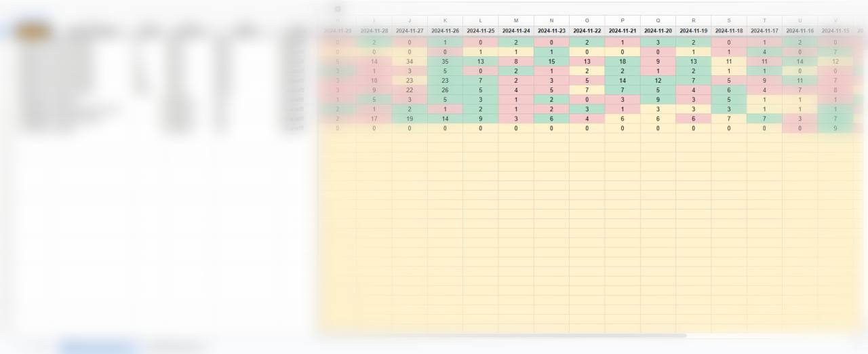Select the yellow cell containing 22
Screen dimensions: 868x354
click(x=410, y=90)
